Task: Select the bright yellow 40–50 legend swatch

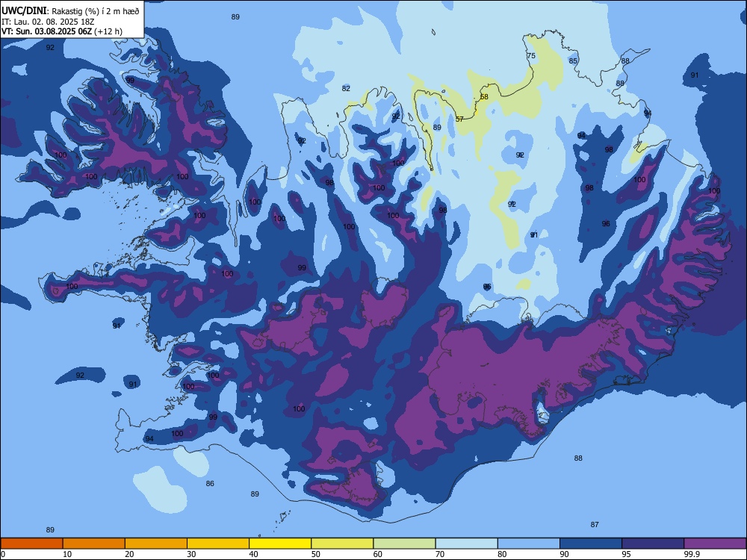Action: point(280,544)
